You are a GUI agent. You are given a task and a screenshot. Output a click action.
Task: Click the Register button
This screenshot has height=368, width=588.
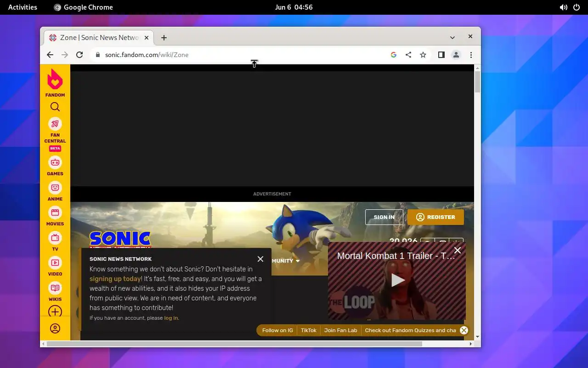(435, 217)
